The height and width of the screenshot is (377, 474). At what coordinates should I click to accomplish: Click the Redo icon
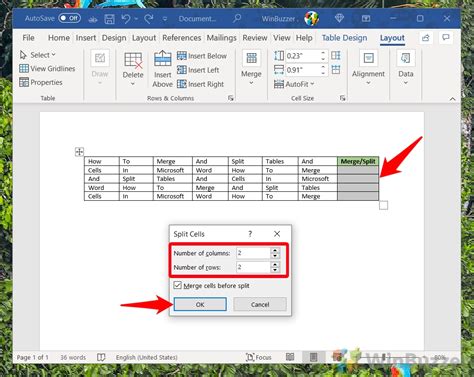(149, 18)
